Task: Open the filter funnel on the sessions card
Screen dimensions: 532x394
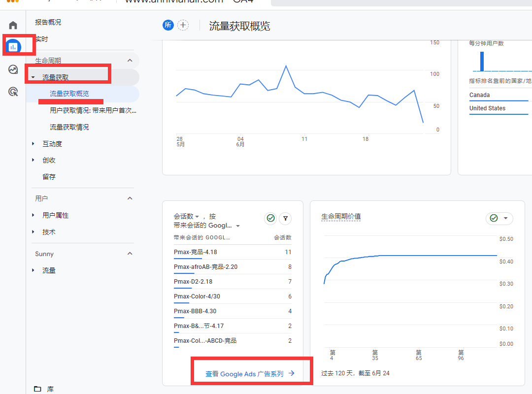Action: coord(285,218)
